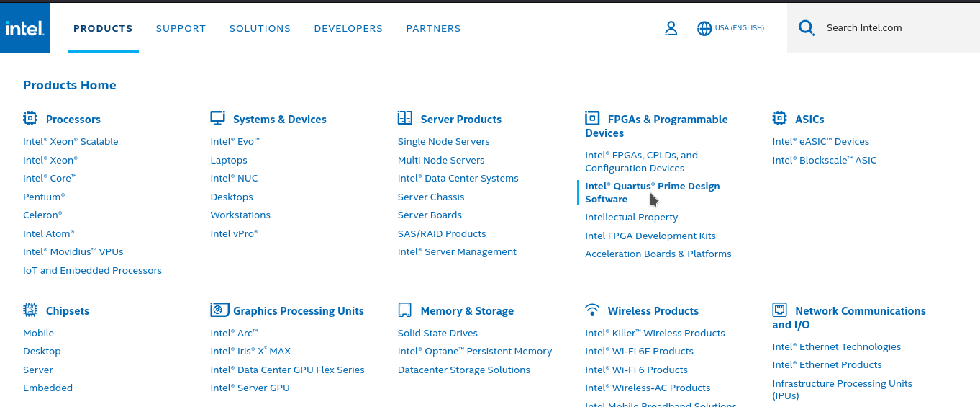This screenshot has width=980, height=407.
Task: Go to Products Home link
Action: click(69, 85)
